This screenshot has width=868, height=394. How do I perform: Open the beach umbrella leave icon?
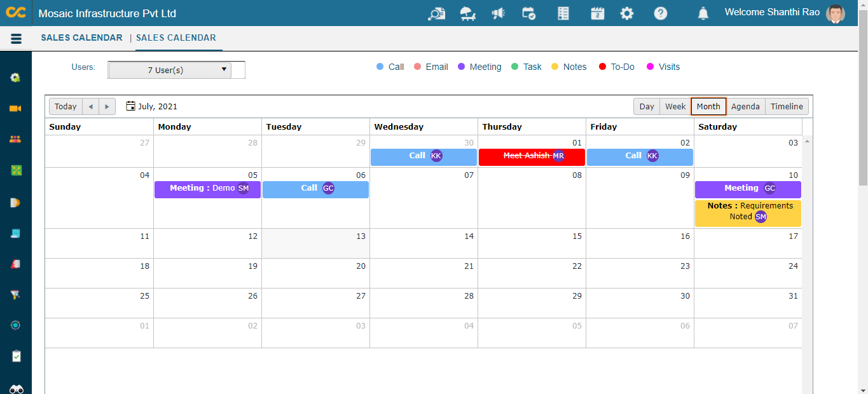(468, 13)
